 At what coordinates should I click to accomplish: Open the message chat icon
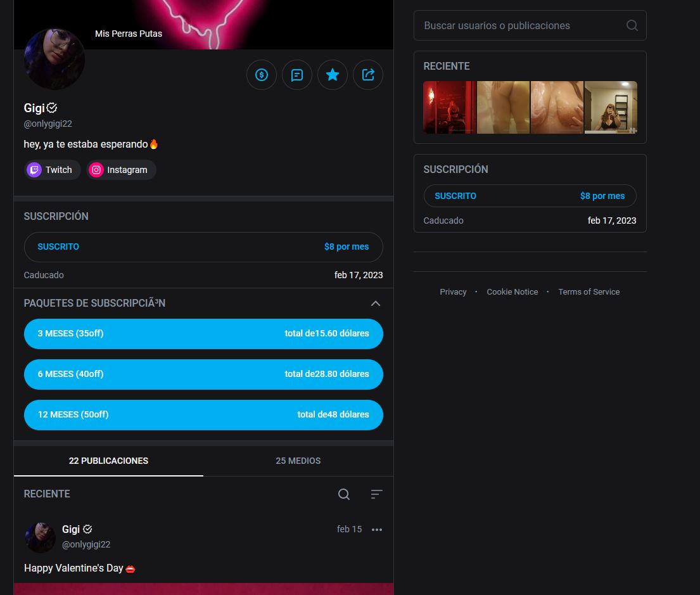[x=296, y=75]
